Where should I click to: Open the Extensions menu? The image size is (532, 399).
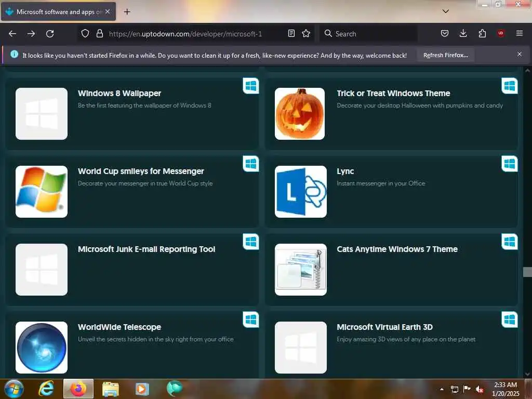tap(482, 33)
